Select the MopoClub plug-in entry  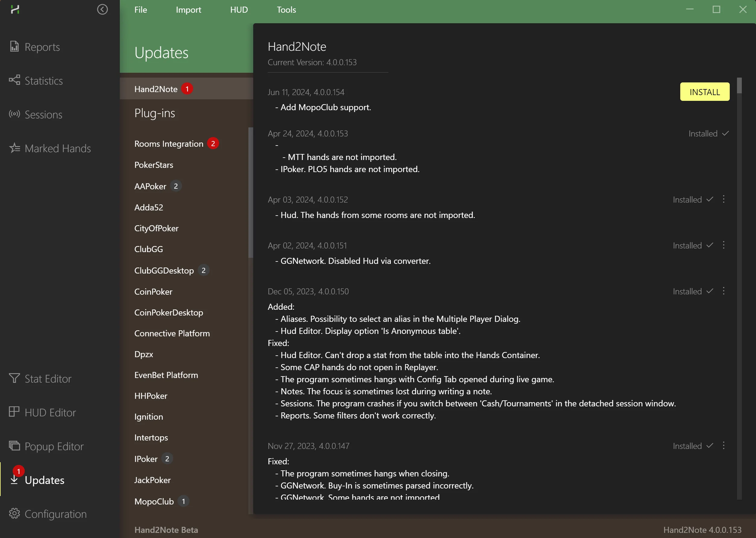[154, 501]
